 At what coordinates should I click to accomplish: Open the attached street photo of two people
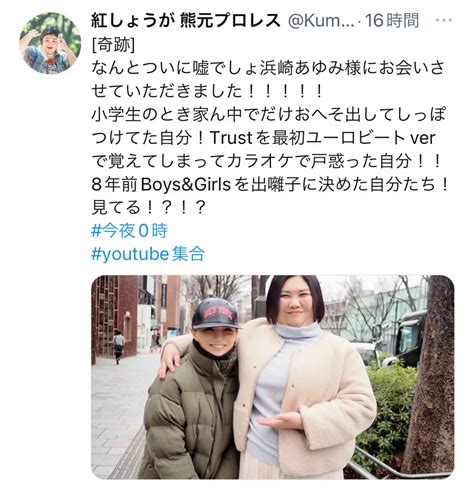pos(273,377)
